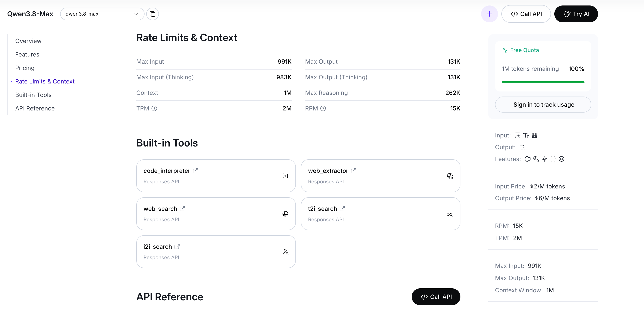Click the text output type icon
This screenshot has width=644, height=309.
tap(522, 147)
